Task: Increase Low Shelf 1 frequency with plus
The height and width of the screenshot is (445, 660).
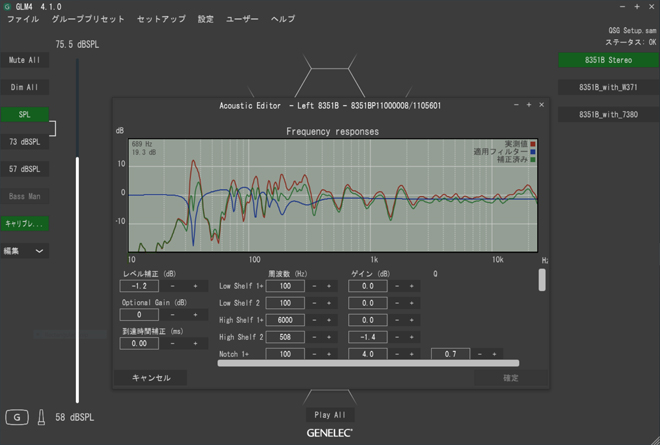Action: pyautogui.click(x=329, y=286)
